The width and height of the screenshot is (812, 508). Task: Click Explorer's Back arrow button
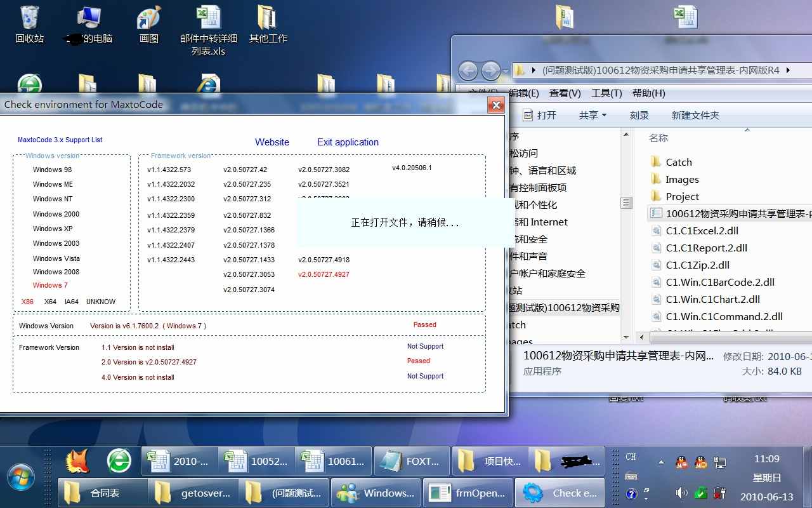pos(468,70)
